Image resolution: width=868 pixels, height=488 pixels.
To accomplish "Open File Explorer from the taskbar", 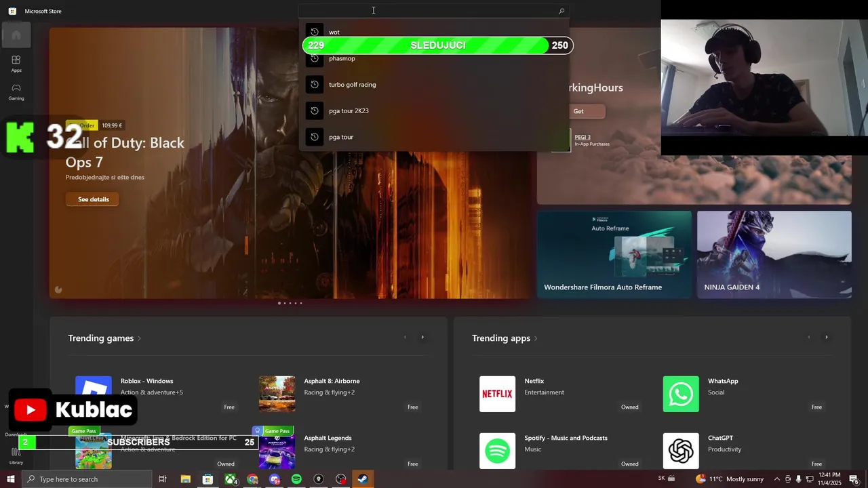I will pos(185,479).
